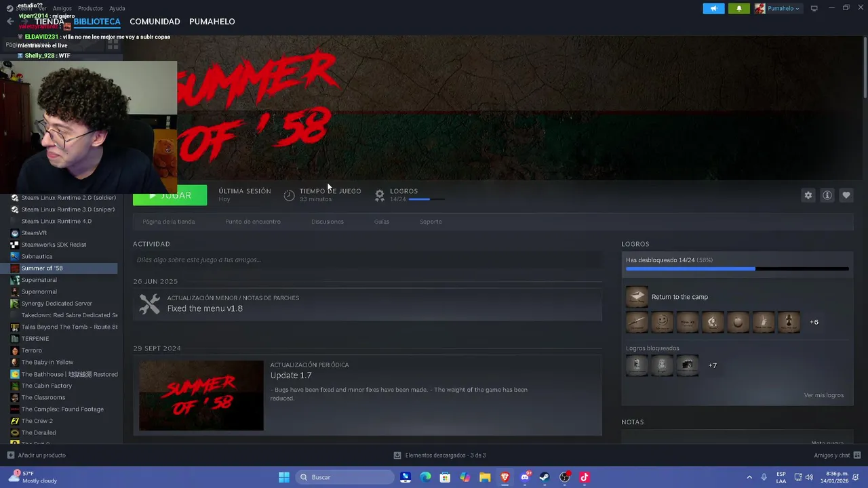Open Windows Start menu

point(284,477)
